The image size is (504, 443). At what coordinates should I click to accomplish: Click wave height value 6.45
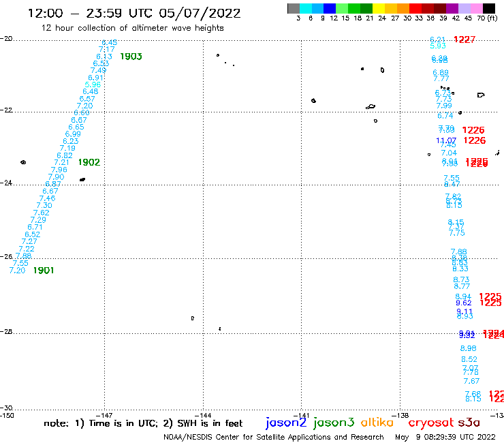[109, 42]
